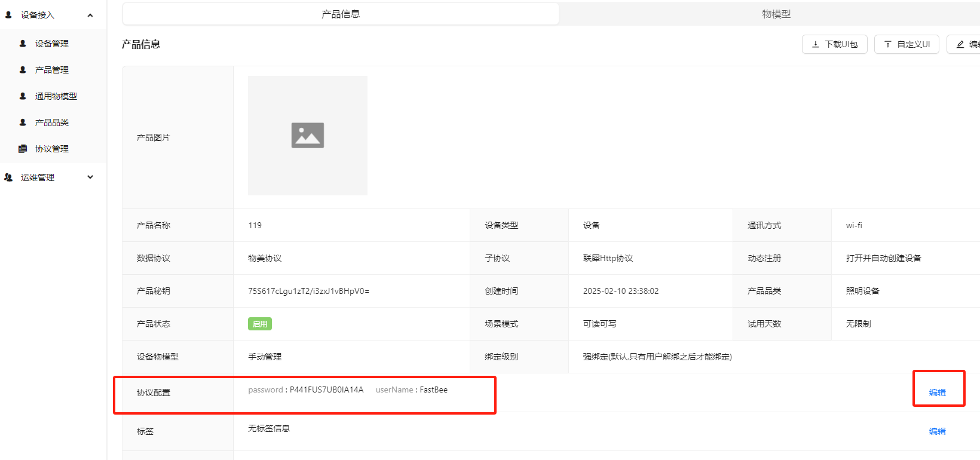
Task: Click 编辑 link in 协议配置 row
Action: coord(937,392)
